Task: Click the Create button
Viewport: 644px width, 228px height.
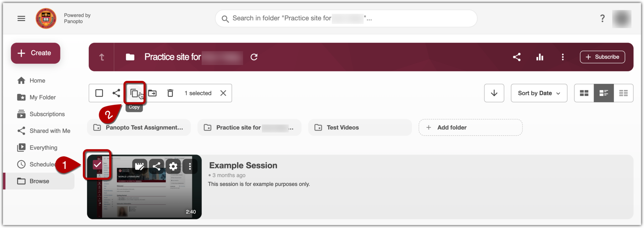Action: (36, 53)
